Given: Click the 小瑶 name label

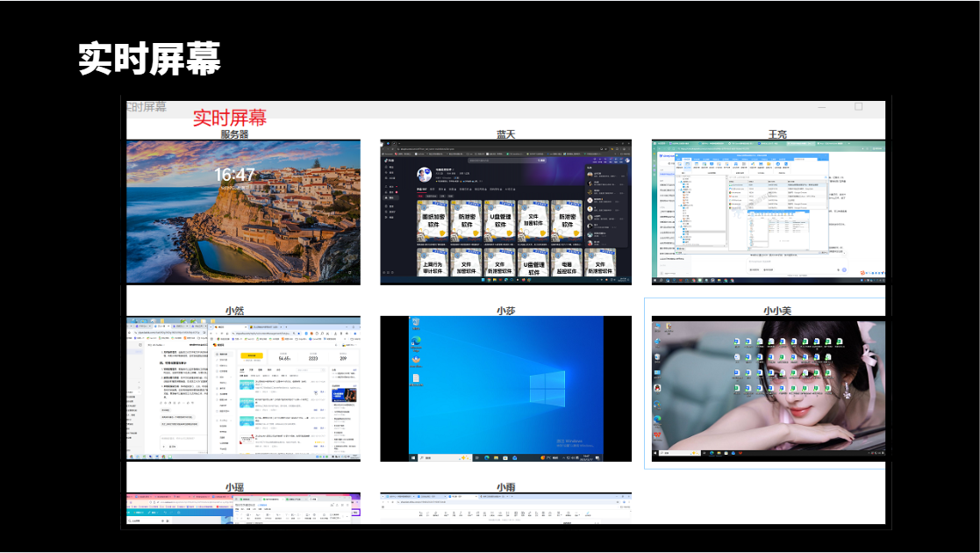Looking at the screenshot, I should pyautogui.click(x=234, y=486).
